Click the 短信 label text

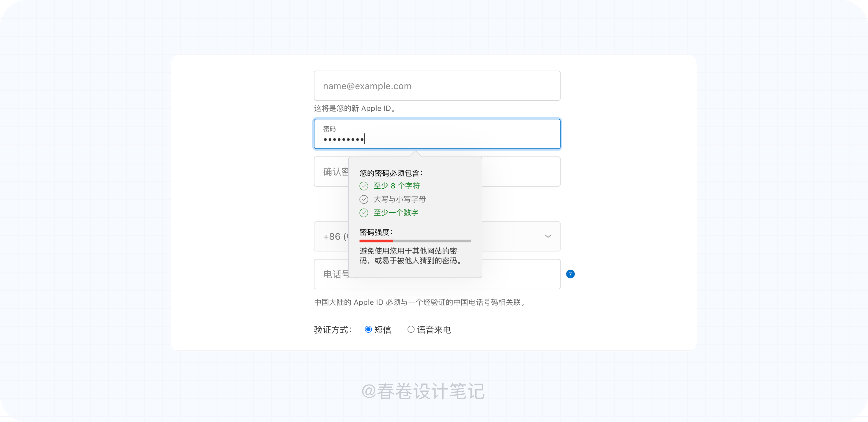click(x=382, y=330)
